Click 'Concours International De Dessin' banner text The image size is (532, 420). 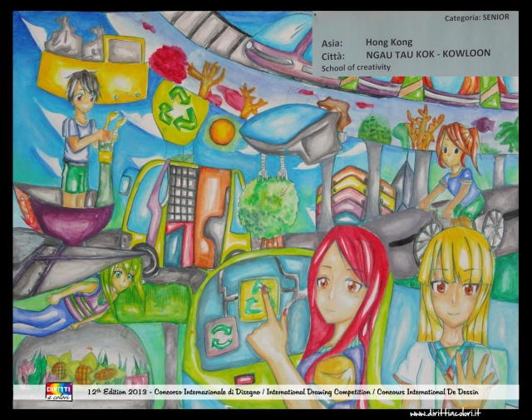(427, 392)
